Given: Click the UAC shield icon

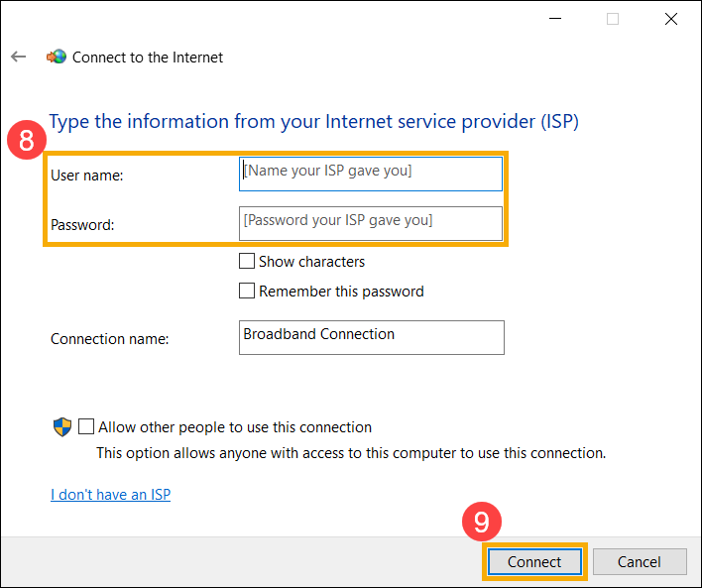Looking at the screenshot, I should (x=61, y=427).
